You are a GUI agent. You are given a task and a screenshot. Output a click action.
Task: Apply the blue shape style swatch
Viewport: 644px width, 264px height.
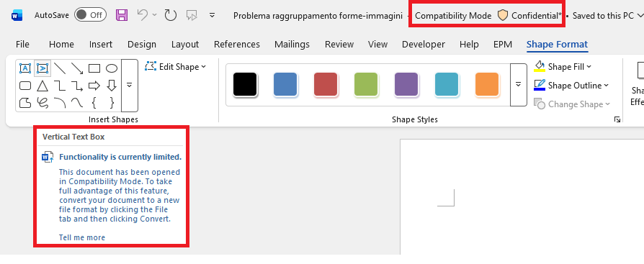point(285,84)
